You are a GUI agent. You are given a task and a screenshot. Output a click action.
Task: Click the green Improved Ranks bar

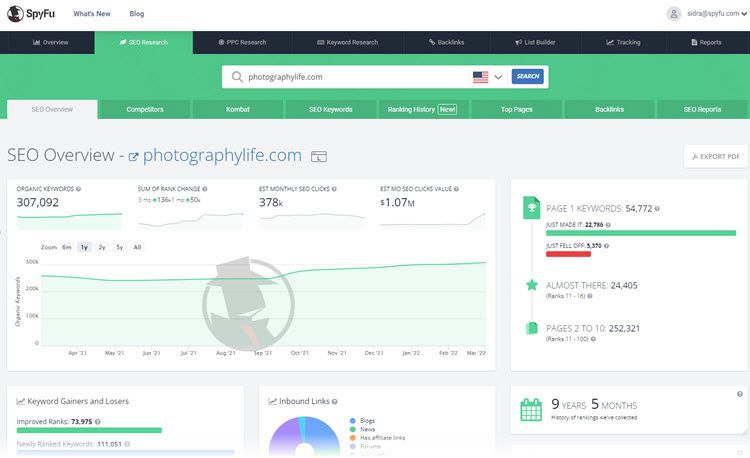pyautogui.click(x=89, y=430)
